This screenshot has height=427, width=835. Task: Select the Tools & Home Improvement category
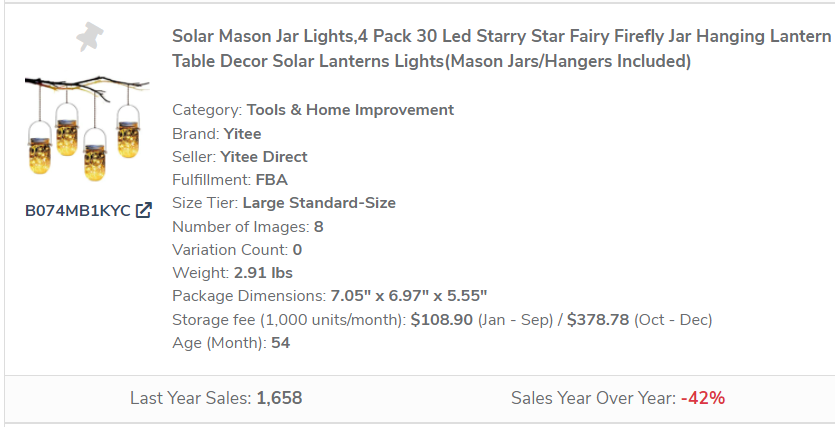(350, 110)
